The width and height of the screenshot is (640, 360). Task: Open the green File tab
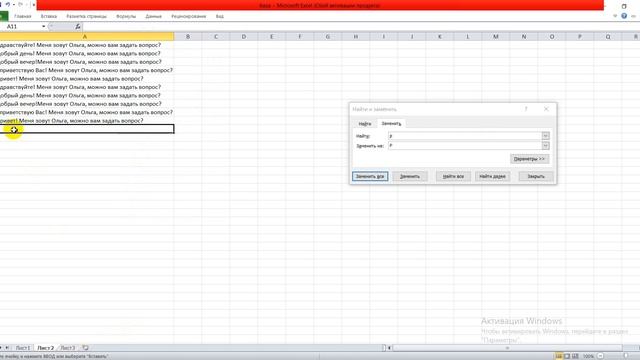[x=4, y=16]
